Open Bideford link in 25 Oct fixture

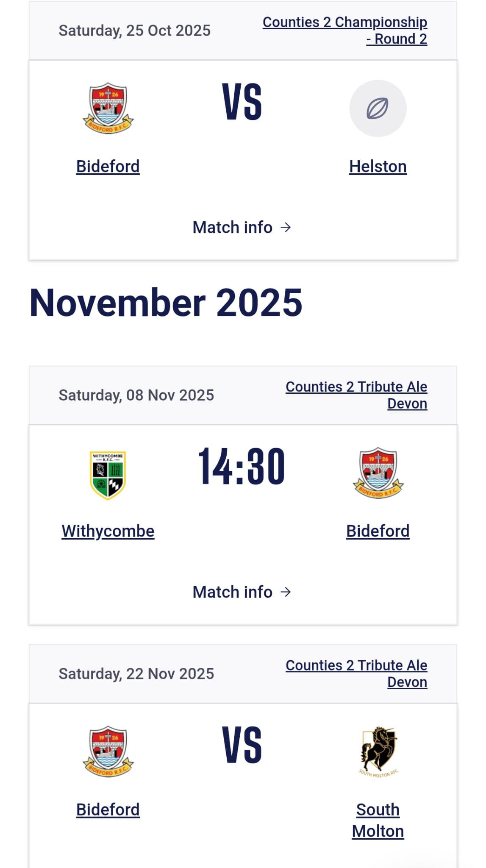[108, 167]
